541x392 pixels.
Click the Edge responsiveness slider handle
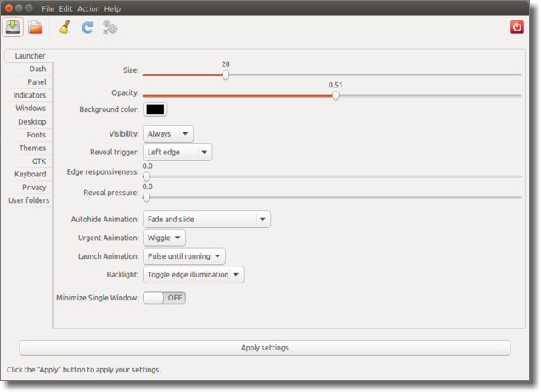coord(147,176)
